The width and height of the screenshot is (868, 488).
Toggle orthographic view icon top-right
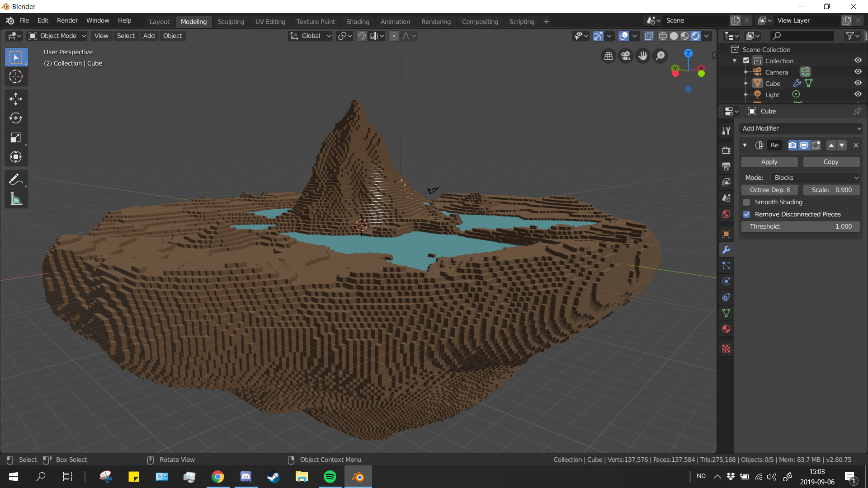pyautogui.click(x=608, y=56)
